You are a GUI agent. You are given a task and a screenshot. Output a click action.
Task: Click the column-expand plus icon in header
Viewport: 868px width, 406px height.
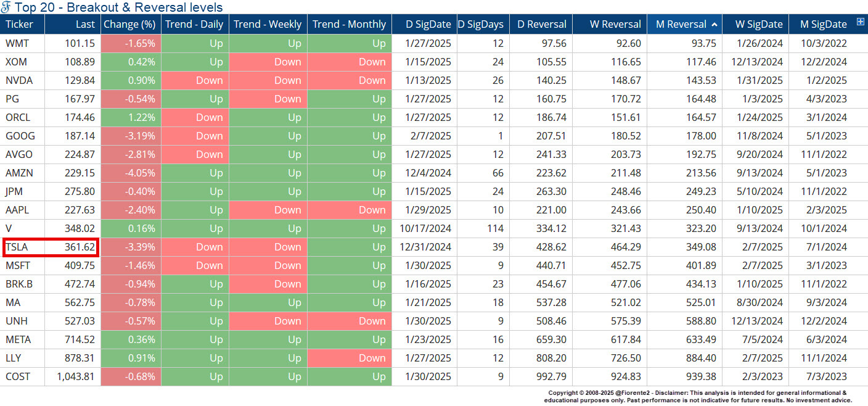(x=861, y=23)
